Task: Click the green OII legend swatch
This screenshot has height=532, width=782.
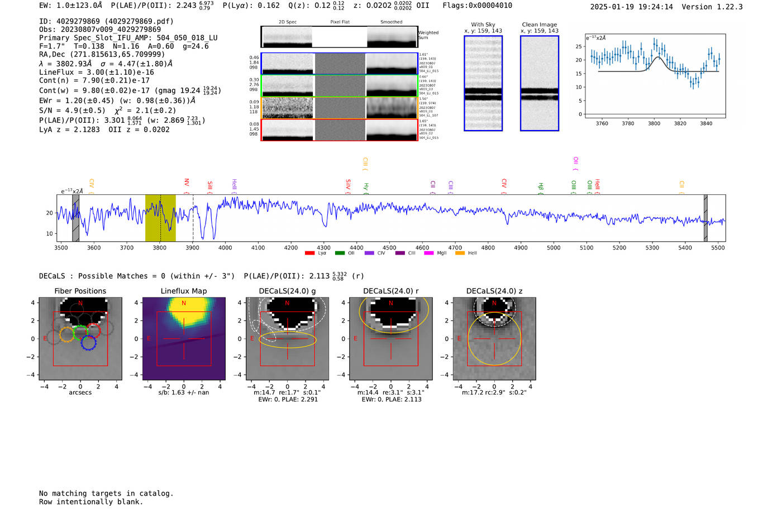Action: click(x=340, y=253)
